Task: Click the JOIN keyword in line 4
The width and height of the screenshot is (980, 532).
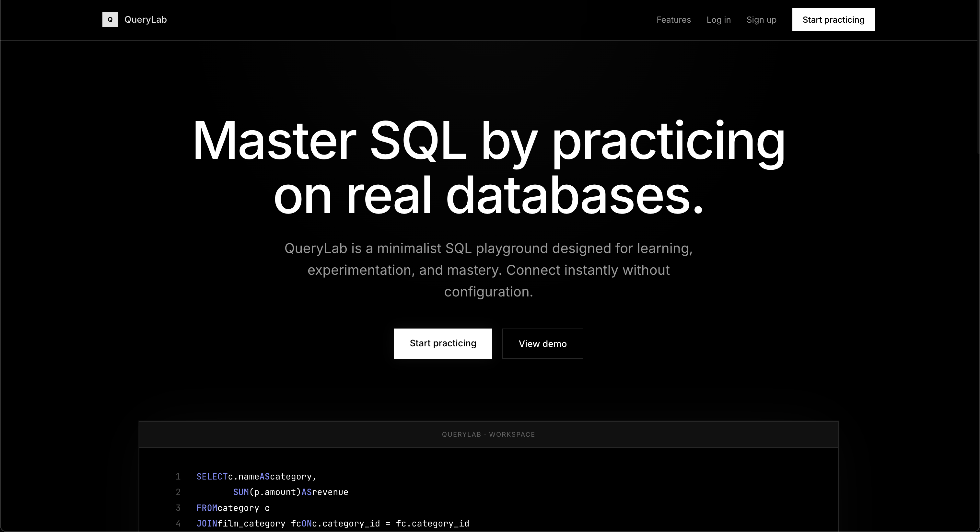Action: (x=206, y=524)
